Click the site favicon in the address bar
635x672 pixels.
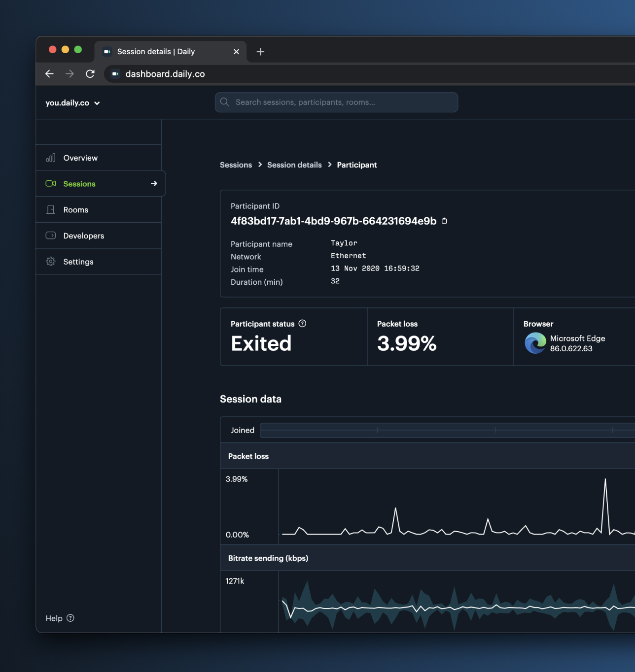115,74
